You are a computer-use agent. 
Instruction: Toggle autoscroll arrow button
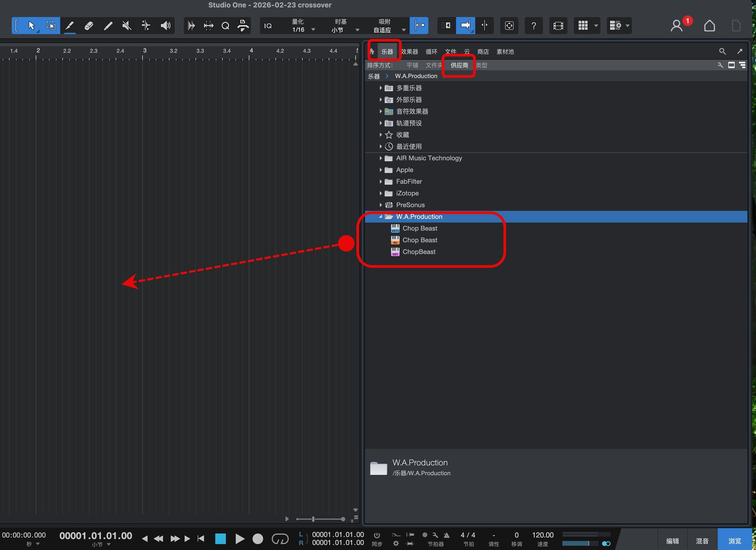tap(465, 26)
